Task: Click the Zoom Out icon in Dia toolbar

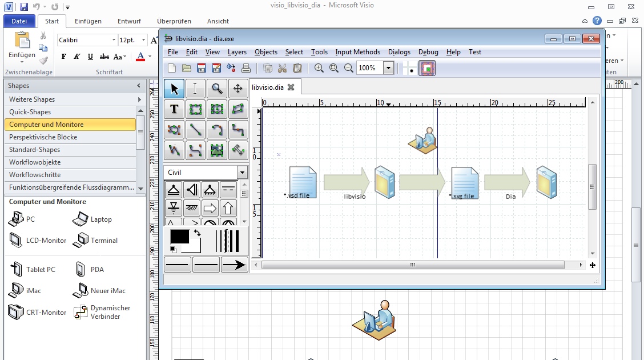Action: [x=349, y=68]
